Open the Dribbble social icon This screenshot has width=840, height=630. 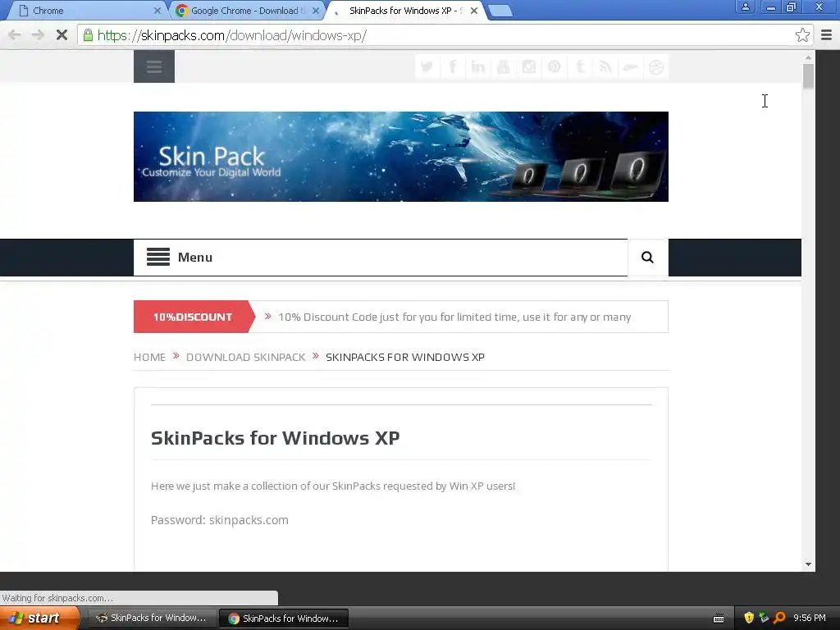(x=656, y=67)
